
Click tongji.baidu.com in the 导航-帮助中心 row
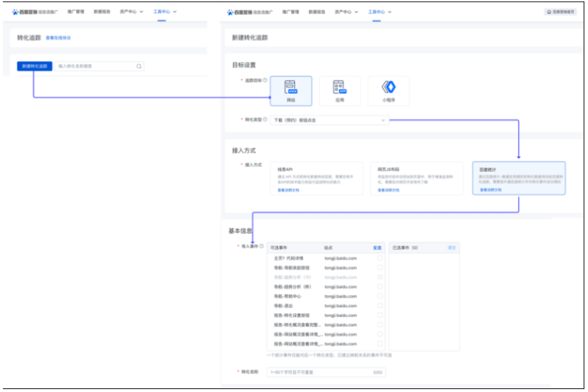coord(340,296)
